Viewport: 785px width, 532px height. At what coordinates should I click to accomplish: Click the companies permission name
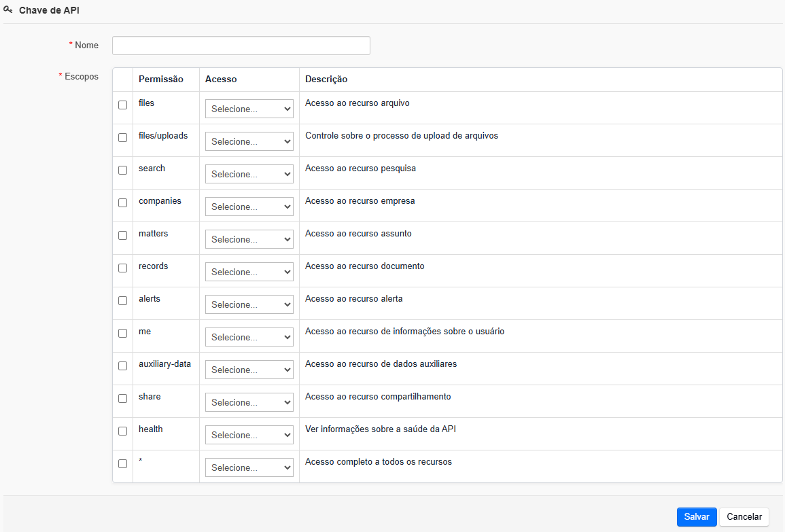pos(160,200)
